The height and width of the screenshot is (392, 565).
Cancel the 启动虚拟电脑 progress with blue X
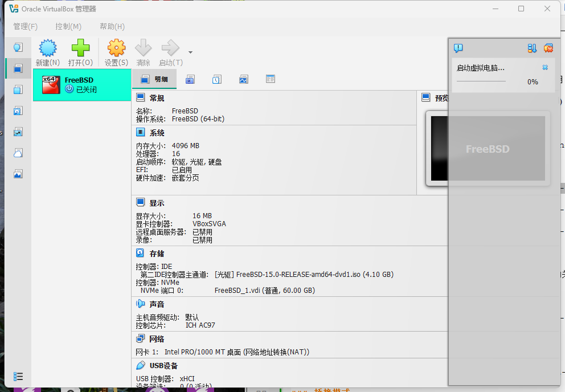pyautogui.click(x=545, y=67)
